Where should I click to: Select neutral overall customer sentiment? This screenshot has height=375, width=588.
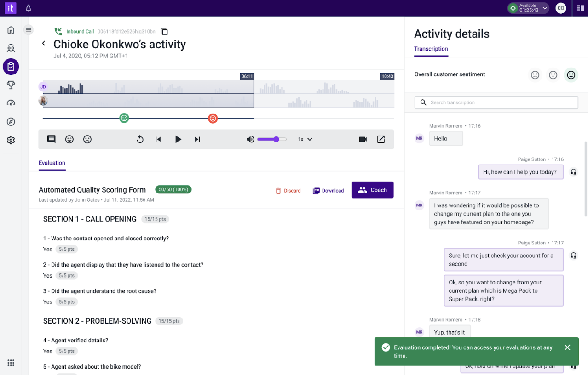pyautogui.click(x=553, y=74)
